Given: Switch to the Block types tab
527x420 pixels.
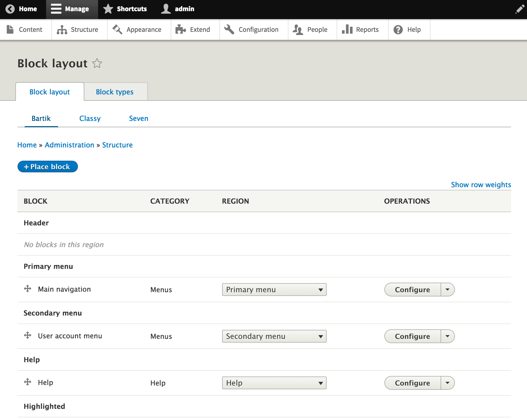Looking at the screenshot, I should tap(115, 91).
